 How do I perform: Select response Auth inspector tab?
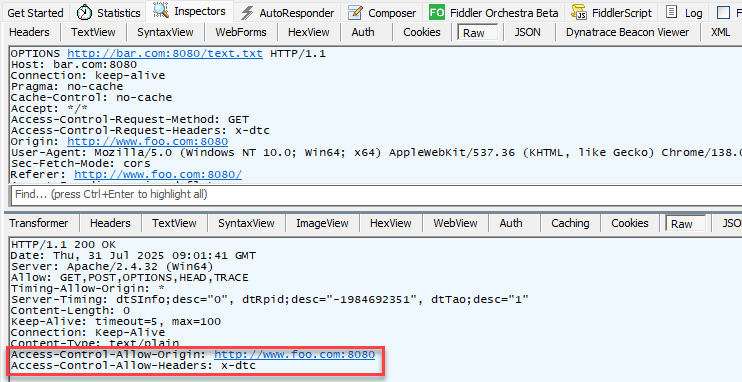(511, 223)
